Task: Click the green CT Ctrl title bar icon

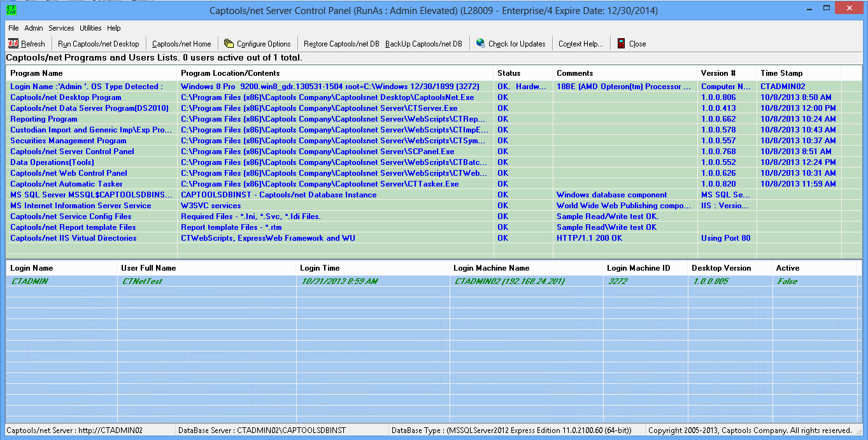Action: [10, 8]
